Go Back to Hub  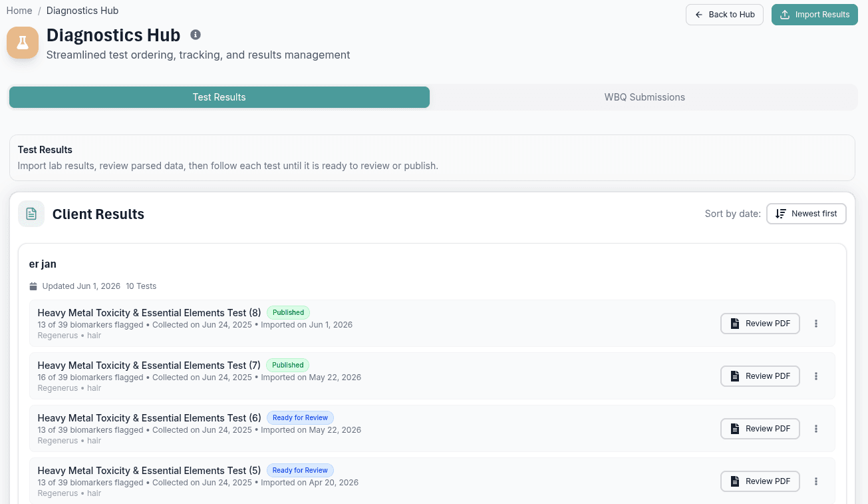[x=724, y=15]
